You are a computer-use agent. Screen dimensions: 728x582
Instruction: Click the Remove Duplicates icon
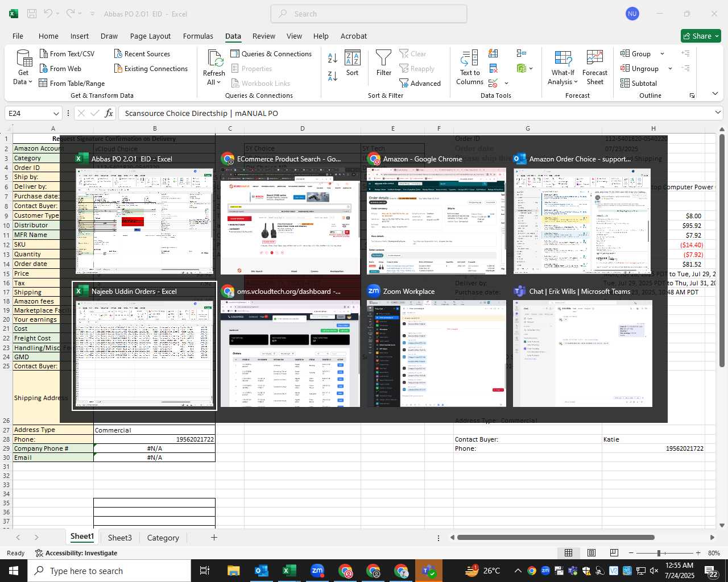click(x=493, y=68)
